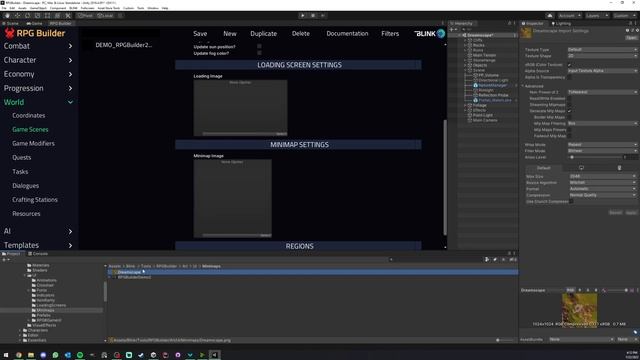Click the help icon in Inspector header
Image resolution: width=640 pixels, height=360 pixels.
pyautogui.click(x=627, y=30)
